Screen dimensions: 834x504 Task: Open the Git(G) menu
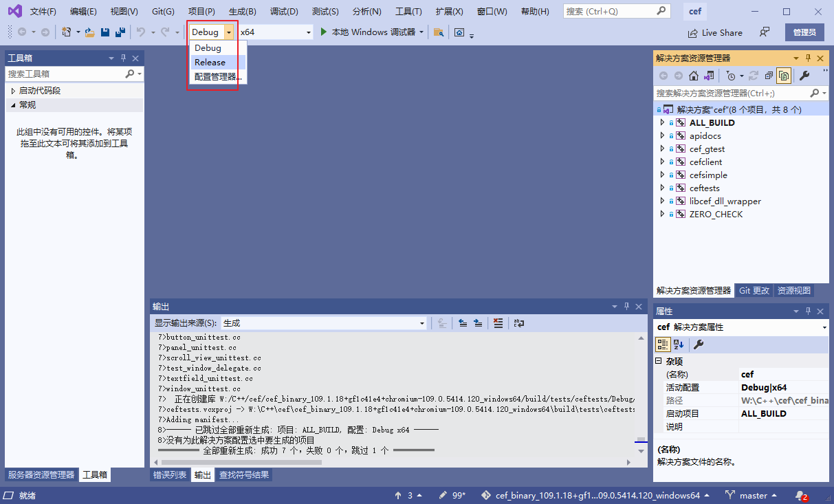click(162, 10)
